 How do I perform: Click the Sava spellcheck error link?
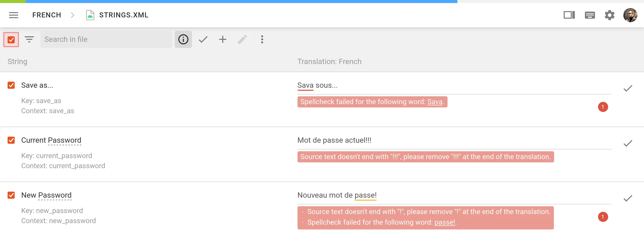point(435,102)
